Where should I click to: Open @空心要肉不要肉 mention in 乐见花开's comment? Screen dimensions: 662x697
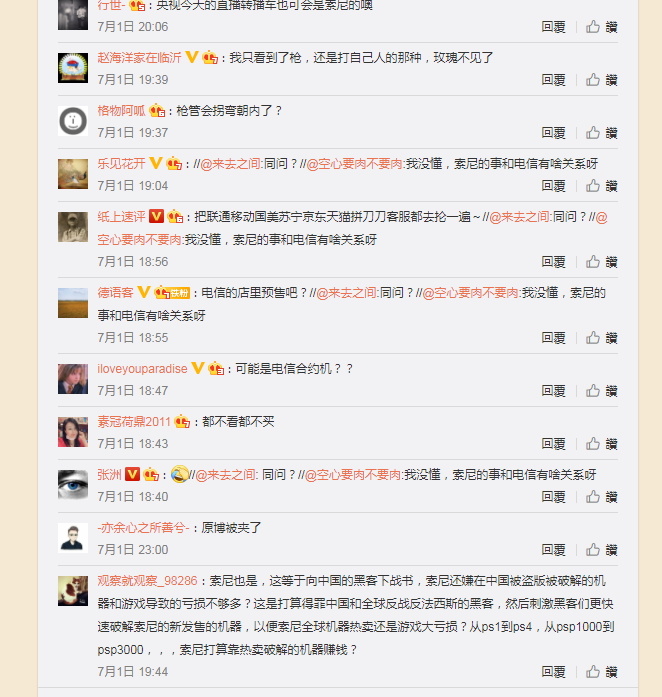[355, 164]
